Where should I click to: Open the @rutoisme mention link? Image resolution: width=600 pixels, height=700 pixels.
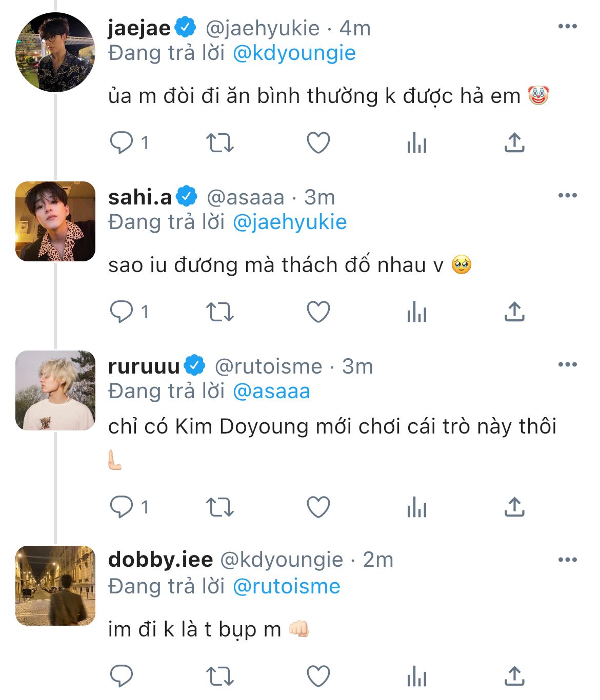[286, 587]
